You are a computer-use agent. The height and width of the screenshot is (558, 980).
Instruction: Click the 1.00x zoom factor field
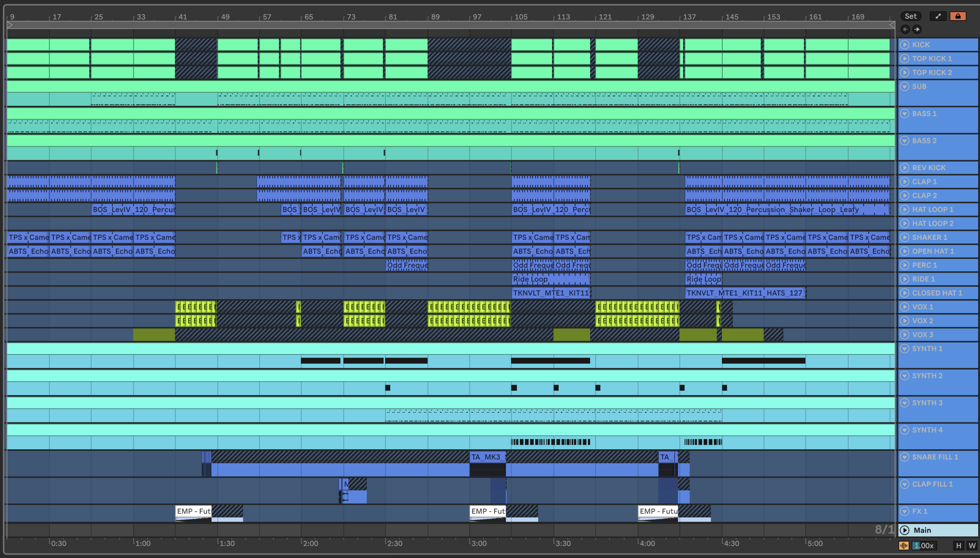coord(924,545)
